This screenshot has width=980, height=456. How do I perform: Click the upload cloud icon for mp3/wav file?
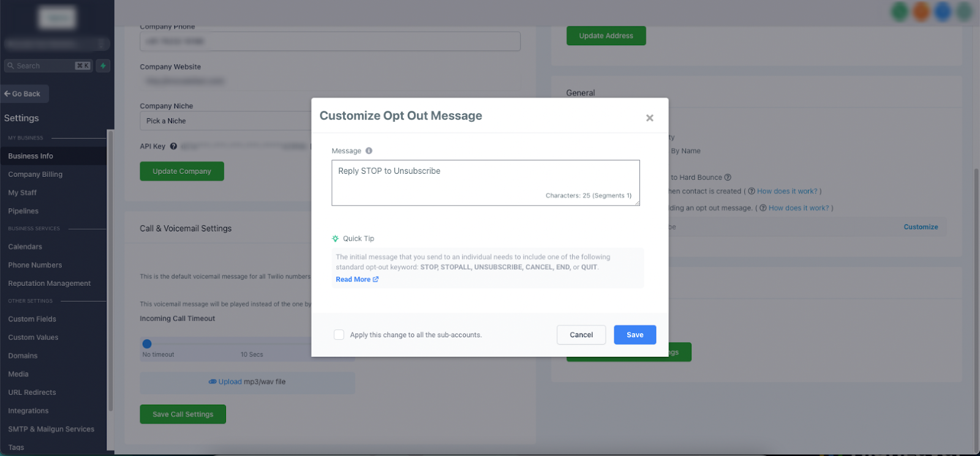coord(213,381)
